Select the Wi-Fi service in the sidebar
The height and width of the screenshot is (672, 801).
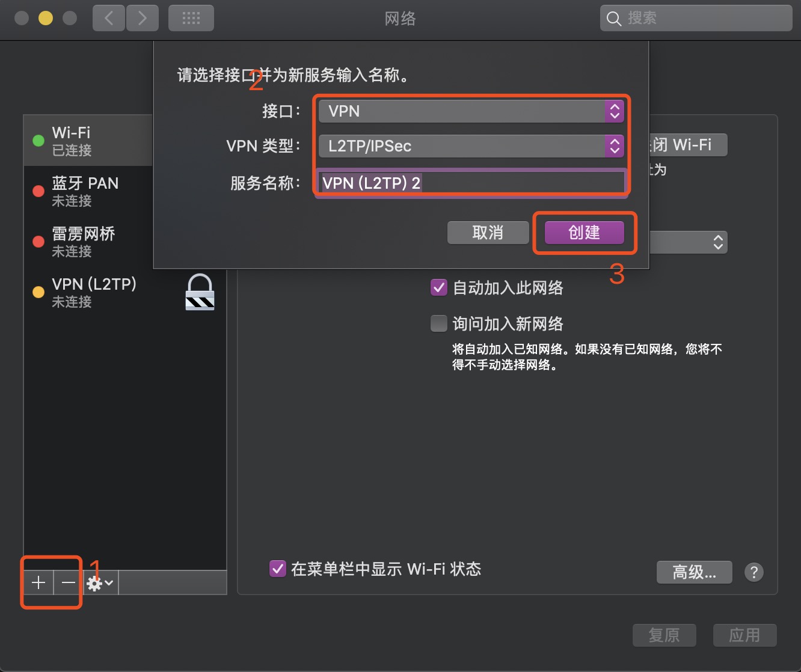coord(87,141)
